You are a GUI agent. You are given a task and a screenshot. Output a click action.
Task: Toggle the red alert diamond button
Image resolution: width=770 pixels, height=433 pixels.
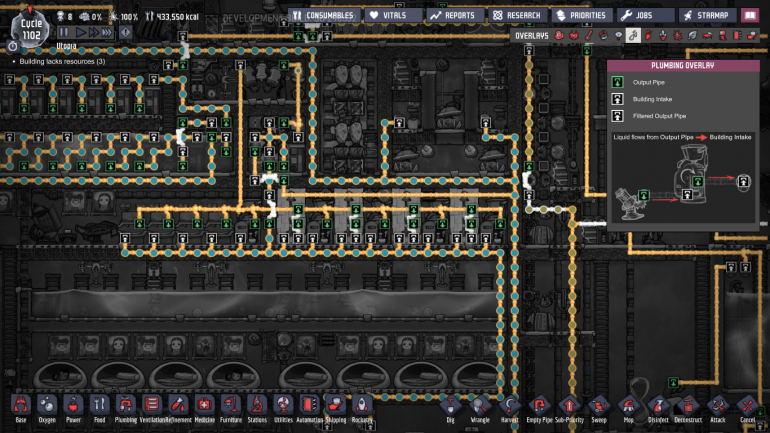coord(125,33)
